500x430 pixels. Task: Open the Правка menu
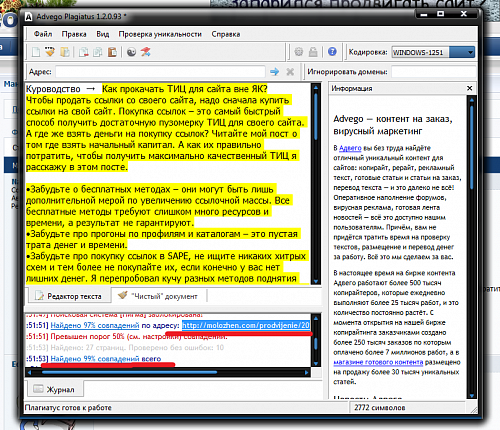[74, 34]
